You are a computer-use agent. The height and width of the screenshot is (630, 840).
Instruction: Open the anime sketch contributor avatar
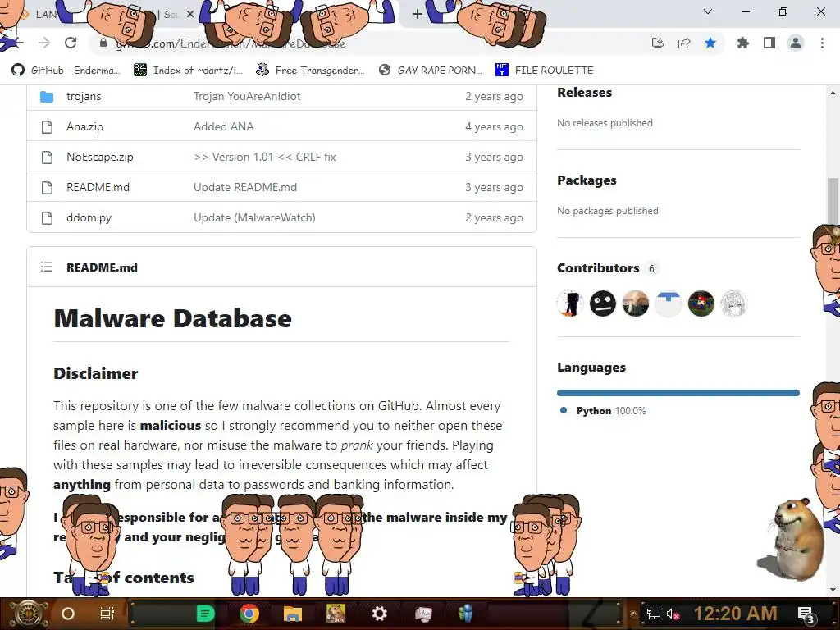733,304
